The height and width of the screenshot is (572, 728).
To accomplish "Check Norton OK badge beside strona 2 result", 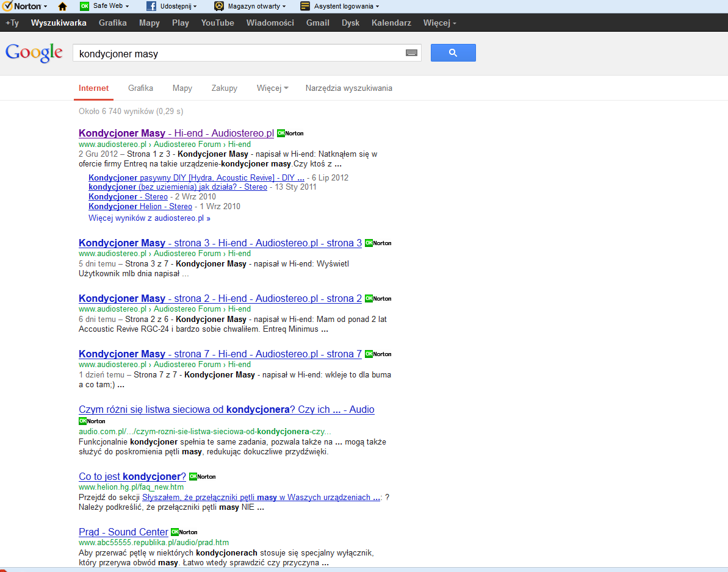I will pos(378,299).
